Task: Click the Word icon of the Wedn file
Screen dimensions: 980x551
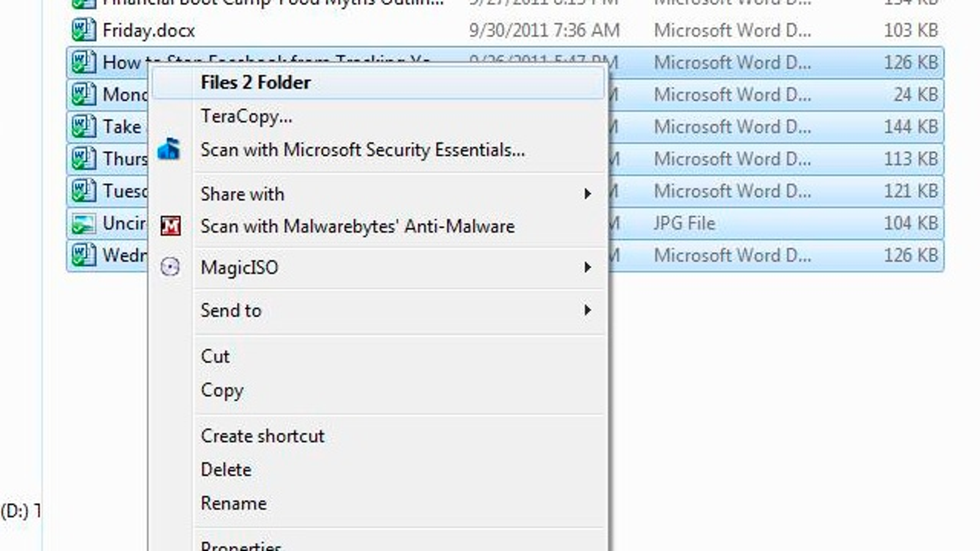Action: [83, 255]
